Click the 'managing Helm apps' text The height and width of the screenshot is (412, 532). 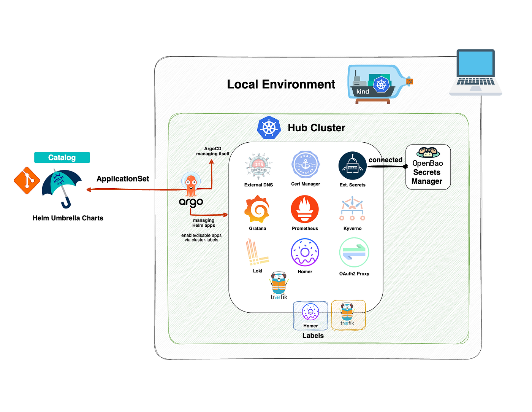[x=204, y=223]
